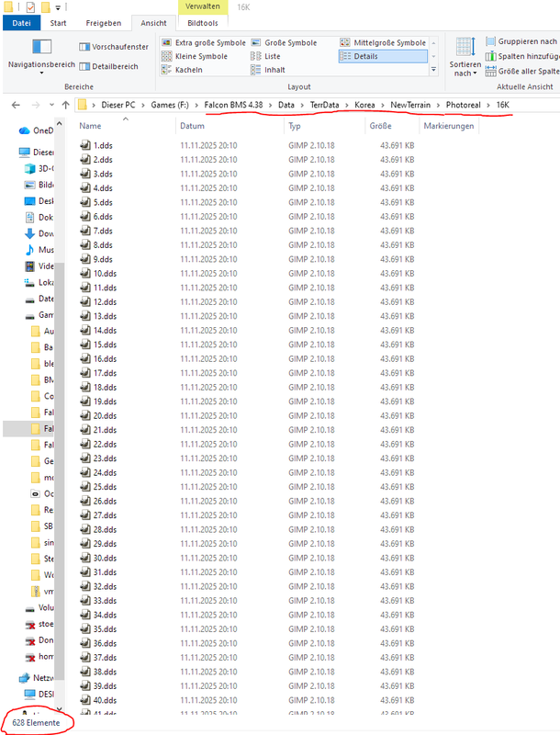Click Falcon BMS 4.38 breadcrumb
This screenshot has height=735, width=560.
233,105
